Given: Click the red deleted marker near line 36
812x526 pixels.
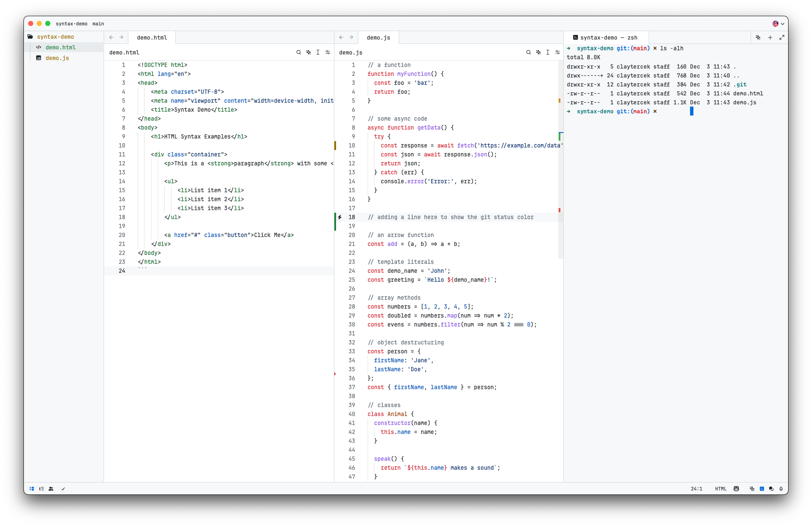Looking at the screenshot, I should [x=335, y=374].
